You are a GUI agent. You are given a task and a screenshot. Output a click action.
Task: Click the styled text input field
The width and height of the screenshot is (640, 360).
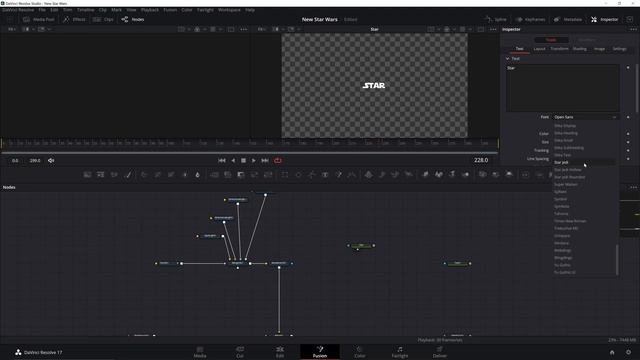tap(563, 88)
